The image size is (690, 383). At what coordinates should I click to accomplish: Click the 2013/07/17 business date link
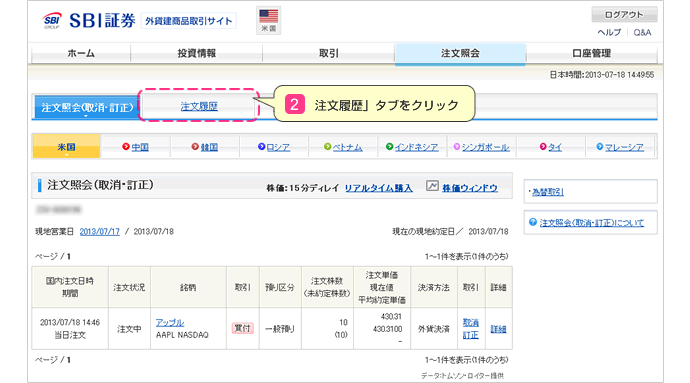pyautogui.click(x=99, y=232)
